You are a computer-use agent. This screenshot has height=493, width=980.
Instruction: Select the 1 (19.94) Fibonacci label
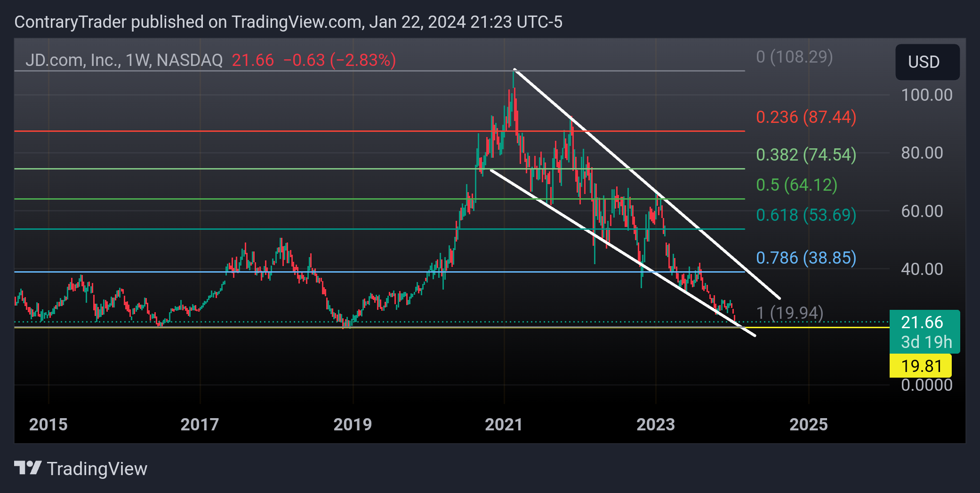click(x=790, y=313)
